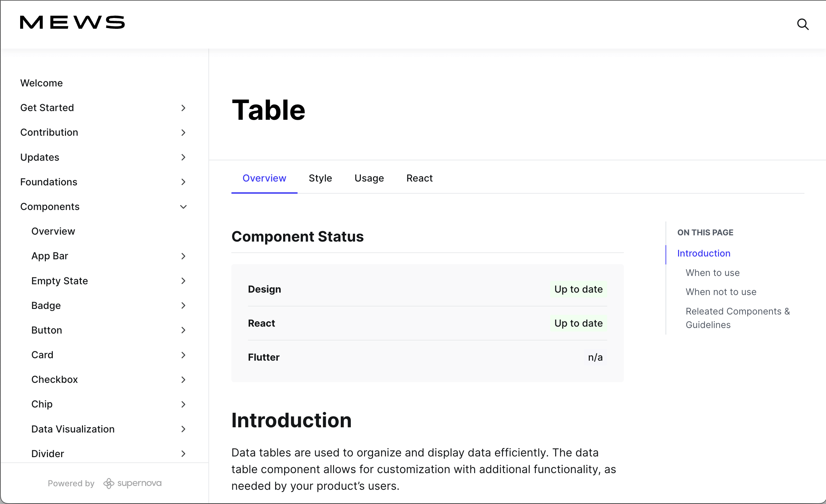Expand the Foundations chevron arrow
The width and height of the screenshot is (826, 504).
click(183, 182)
